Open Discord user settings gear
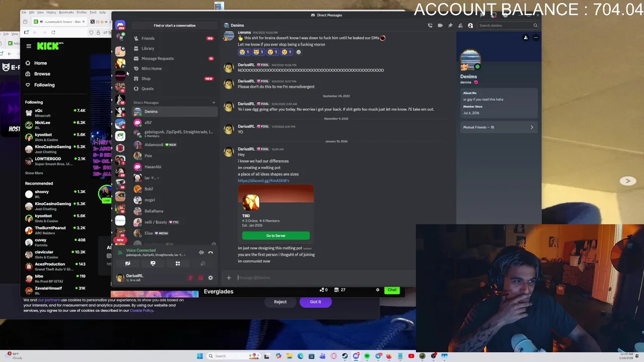Viewport: 644px width, 362px height. (210, 278)
